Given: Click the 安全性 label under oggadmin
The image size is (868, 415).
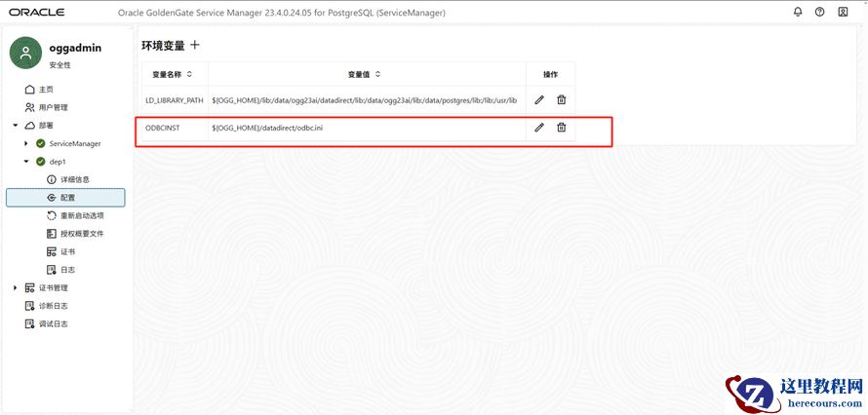Looking at the screenshot, I should coord(59,65).
